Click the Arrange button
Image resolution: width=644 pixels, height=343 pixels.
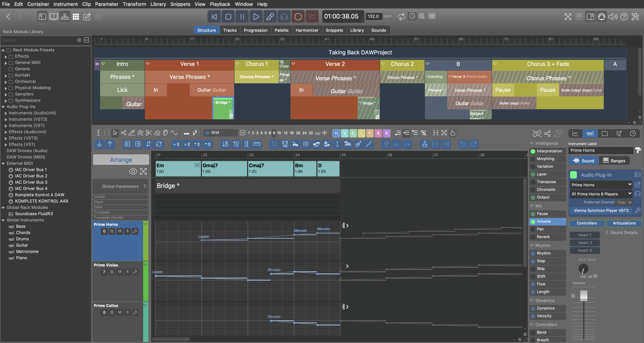[x=121, y=160]
